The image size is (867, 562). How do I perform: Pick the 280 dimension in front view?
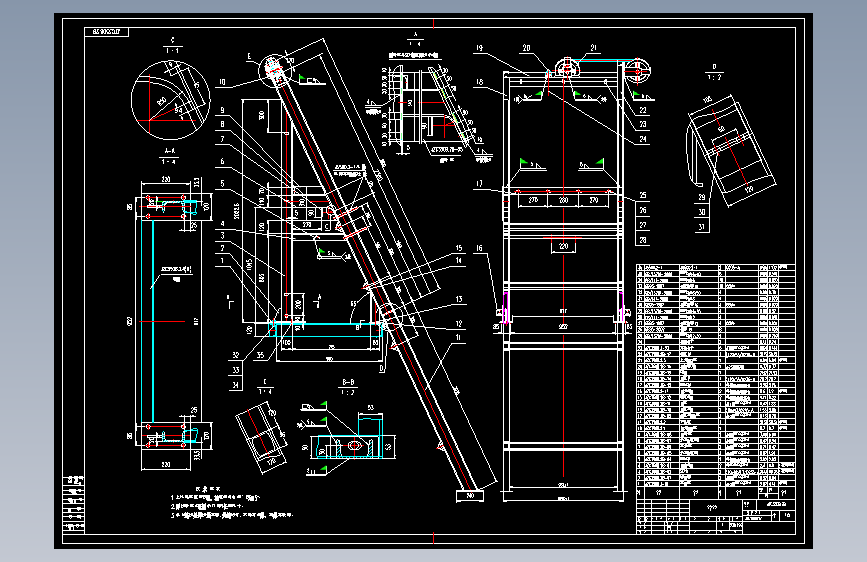coord(563,200)
